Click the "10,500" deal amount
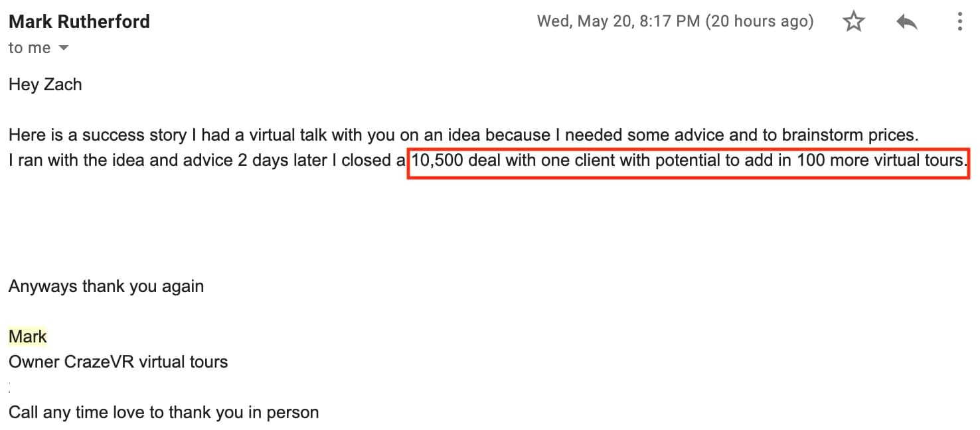Screen dimensions: 980x430 tap(438, 161)
